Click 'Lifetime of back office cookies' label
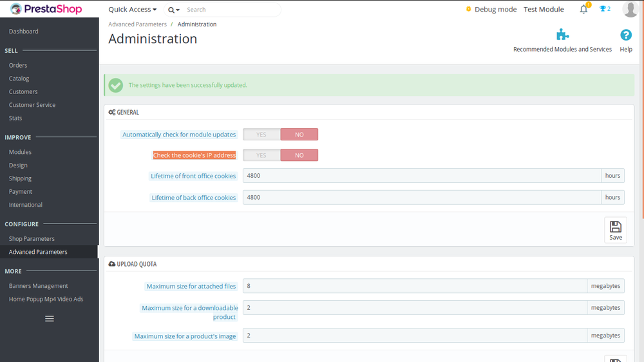The height and width of the screenshot is (362, 644). 194,198
